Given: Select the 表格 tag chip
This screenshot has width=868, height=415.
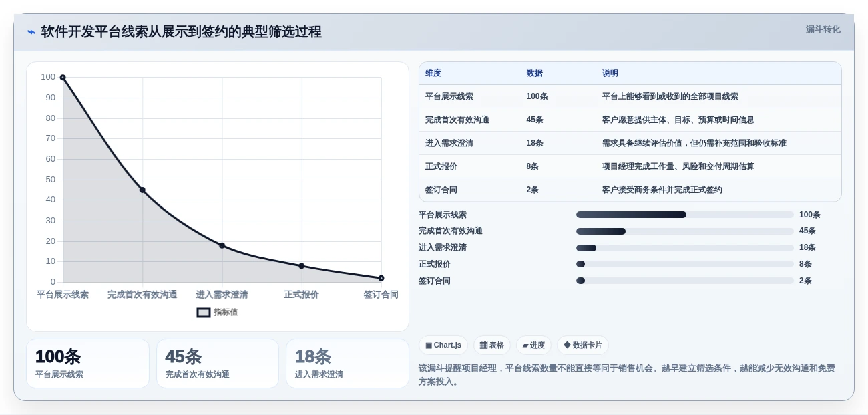Looking at the screenshot, I should pos(492,345).
